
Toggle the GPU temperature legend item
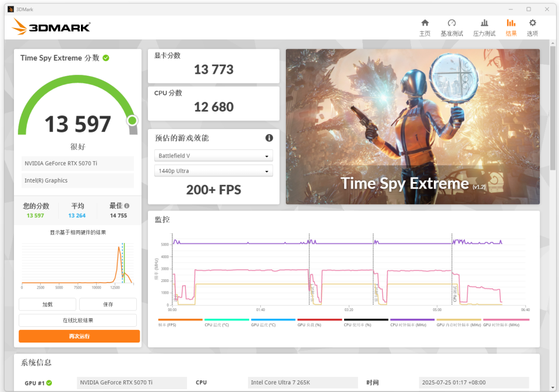(273, 323)
